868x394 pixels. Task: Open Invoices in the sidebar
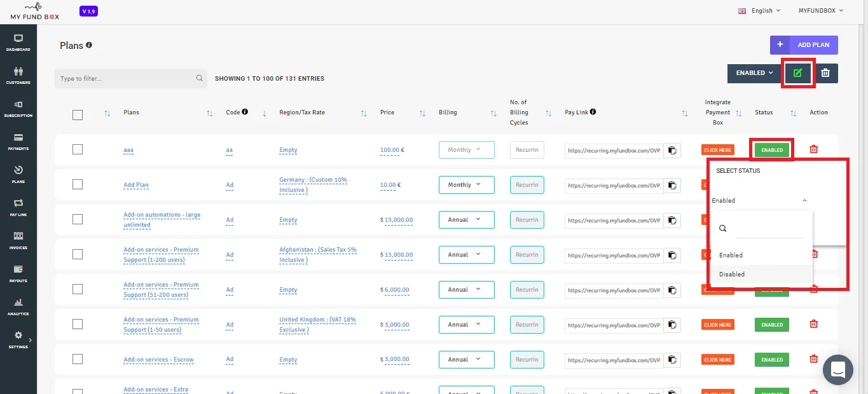click(18, 241)
